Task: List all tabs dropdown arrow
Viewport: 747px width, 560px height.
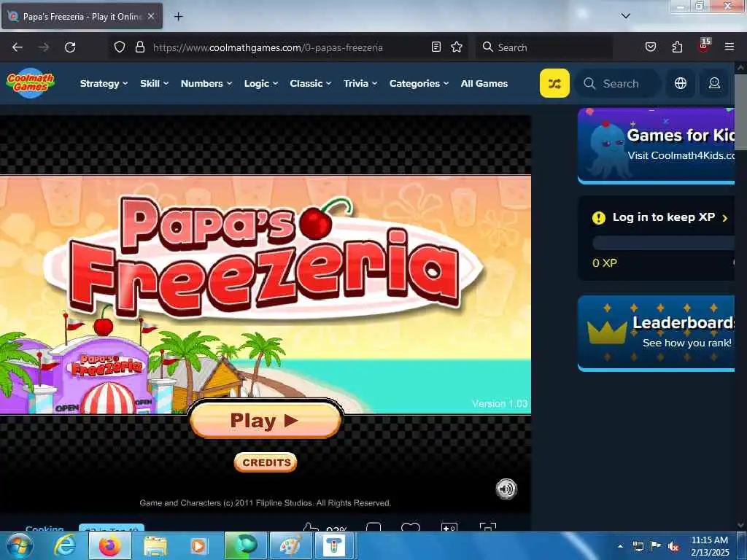Action: coord(625,16)
